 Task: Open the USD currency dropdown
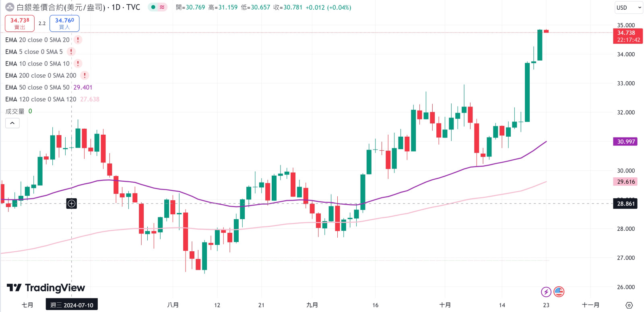pos(629,8)
